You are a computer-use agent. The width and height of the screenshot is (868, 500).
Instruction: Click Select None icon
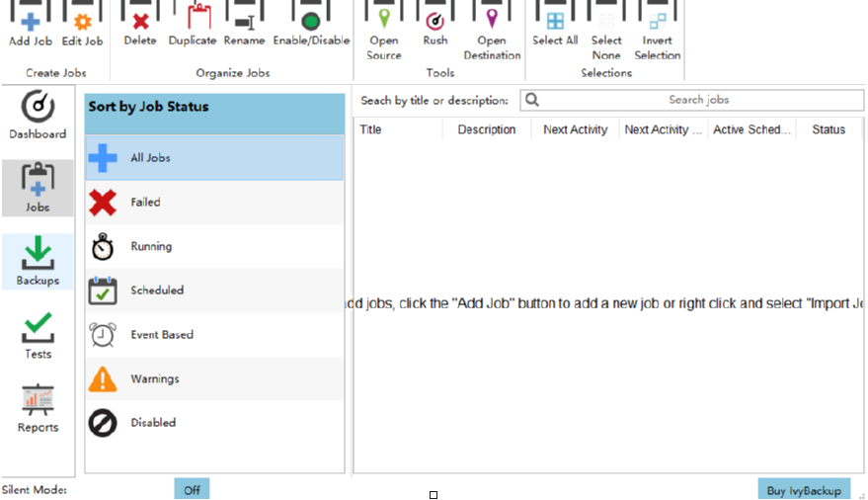click(606, 31)
